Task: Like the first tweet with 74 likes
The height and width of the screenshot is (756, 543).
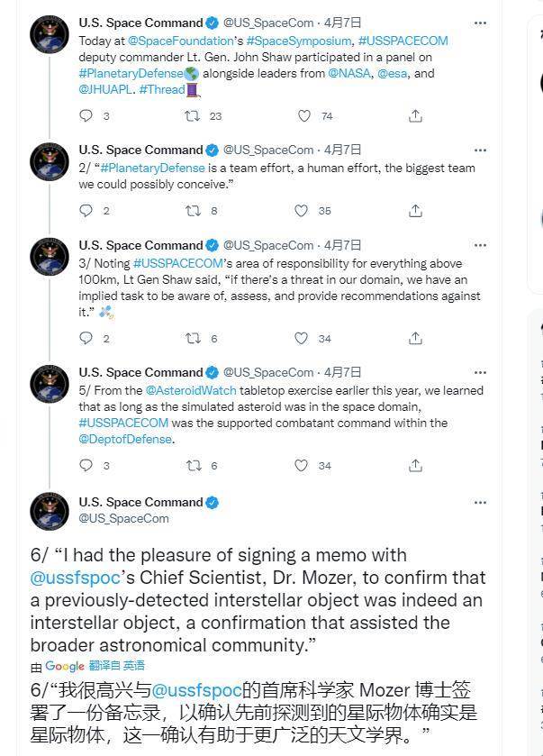Action: point(304,115)
